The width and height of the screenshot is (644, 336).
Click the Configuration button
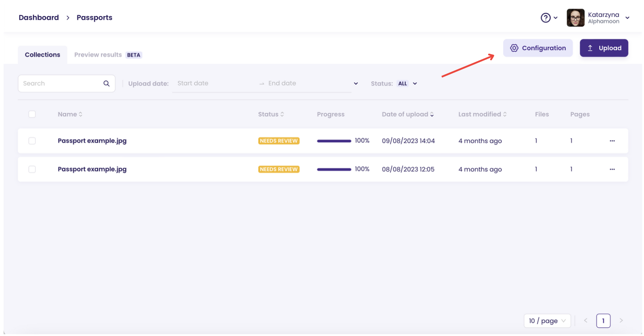tap(537, 48)
